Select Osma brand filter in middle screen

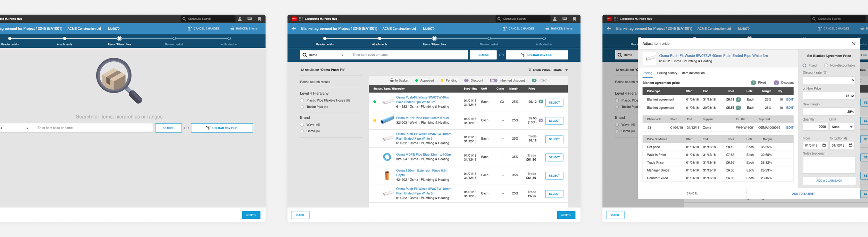pyautogui.click(x=302, y=131)
